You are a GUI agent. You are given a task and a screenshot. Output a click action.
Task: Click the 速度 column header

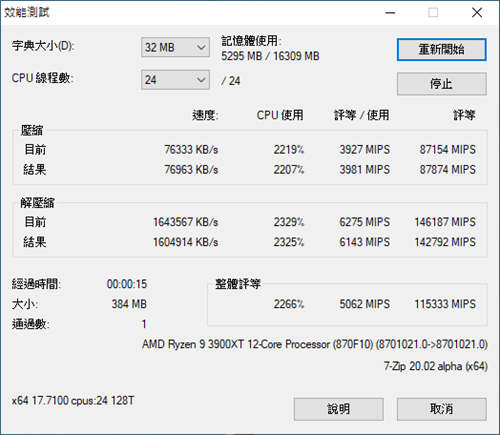pyautogui.click(x=205, y=115)
